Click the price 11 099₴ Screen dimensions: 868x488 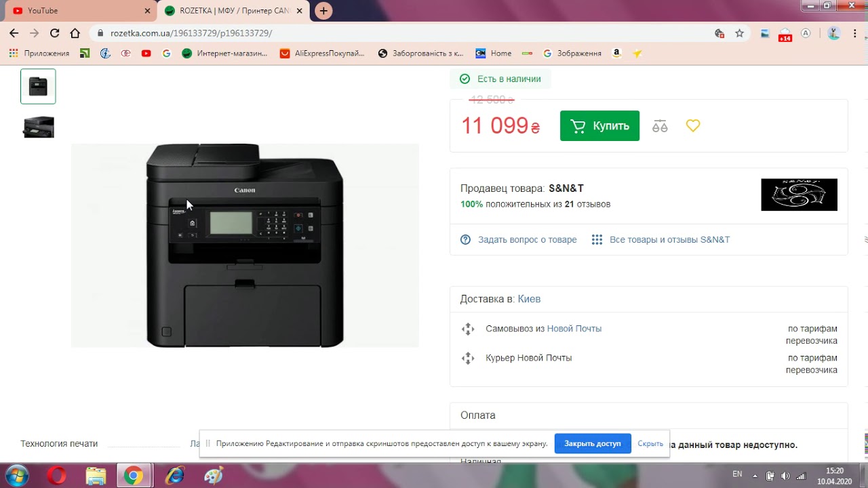point(500,126)
